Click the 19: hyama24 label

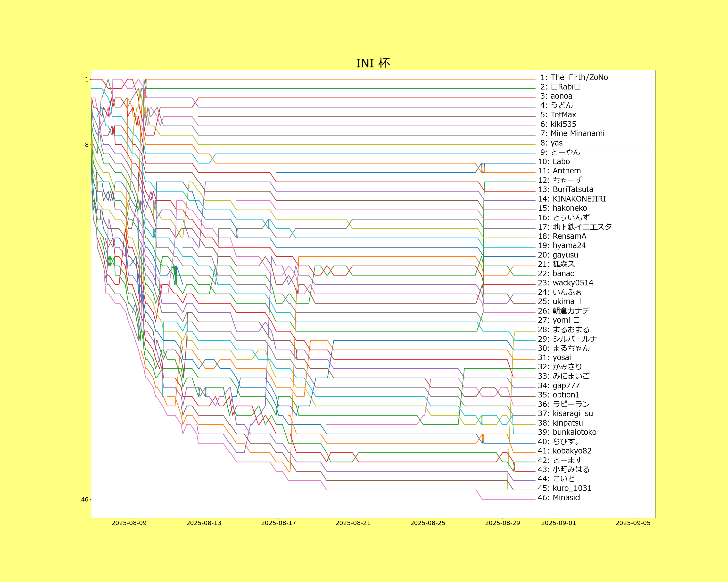point(562,246)
